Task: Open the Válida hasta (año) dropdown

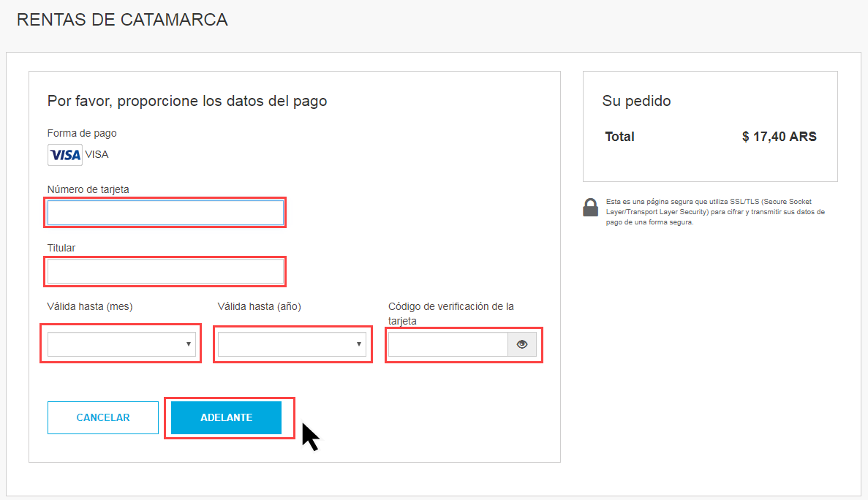Action: pos(293,344)
